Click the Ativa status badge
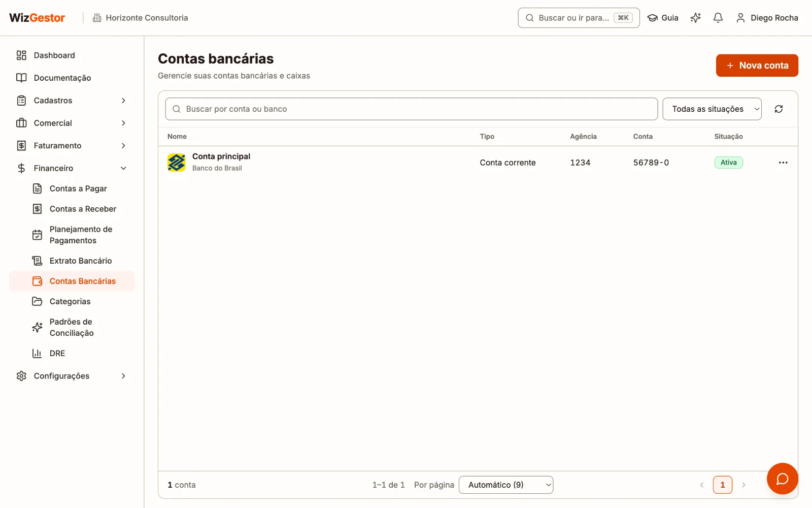The height and width of the screenshot is (508, 812). click(729, 163)
